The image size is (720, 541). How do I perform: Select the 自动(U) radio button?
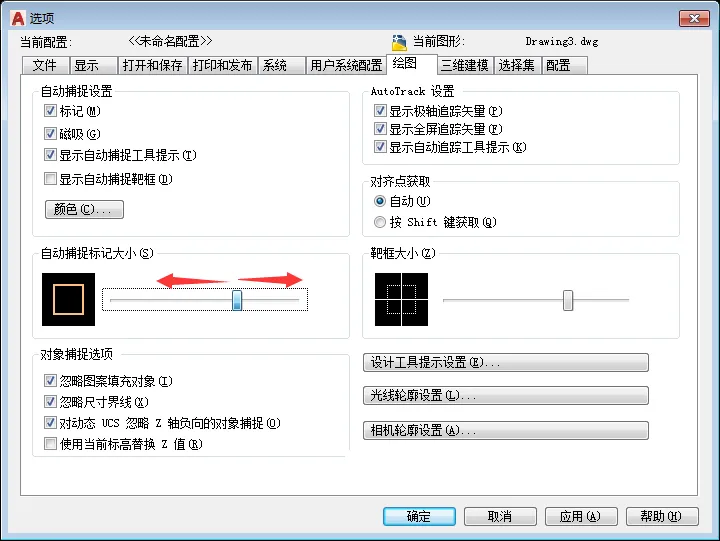pyautogui.click(x=380, y=201)
